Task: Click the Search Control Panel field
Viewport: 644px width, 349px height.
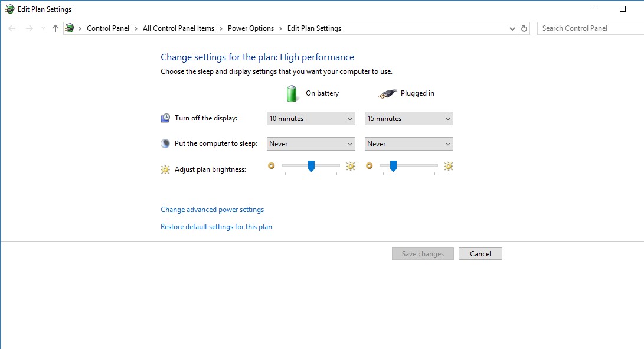Action: (591, 28)
